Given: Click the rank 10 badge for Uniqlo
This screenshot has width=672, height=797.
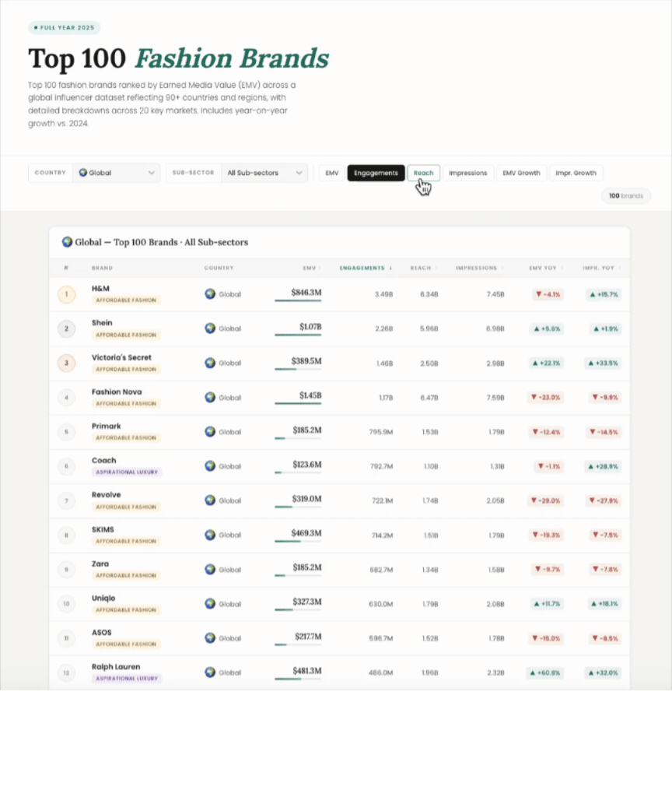Looking at the screenshot, I should pos(67,604).
